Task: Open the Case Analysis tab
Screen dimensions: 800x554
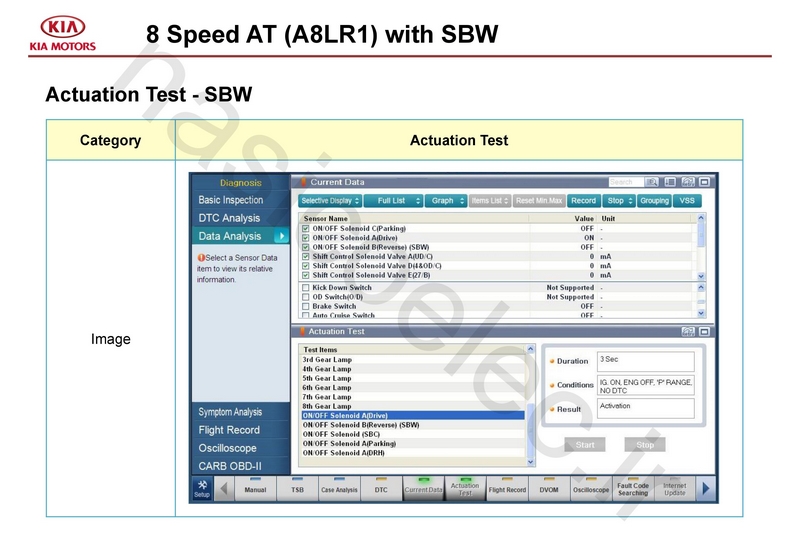Action: [339, 489]
